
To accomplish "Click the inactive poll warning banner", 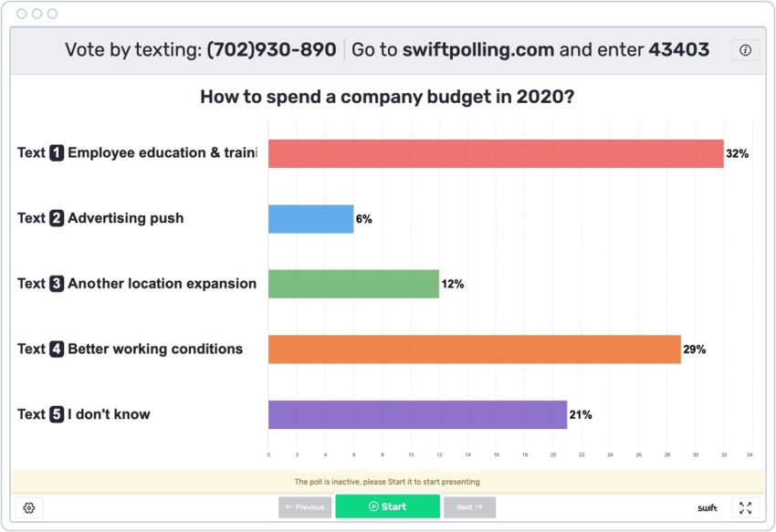I will [388, 480].
